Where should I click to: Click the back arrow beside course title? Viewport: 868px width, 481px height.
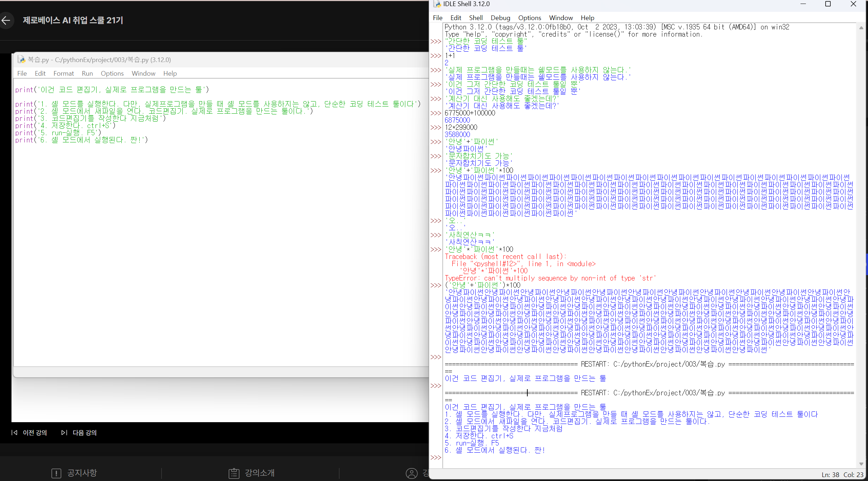click(x=6, y=20)
